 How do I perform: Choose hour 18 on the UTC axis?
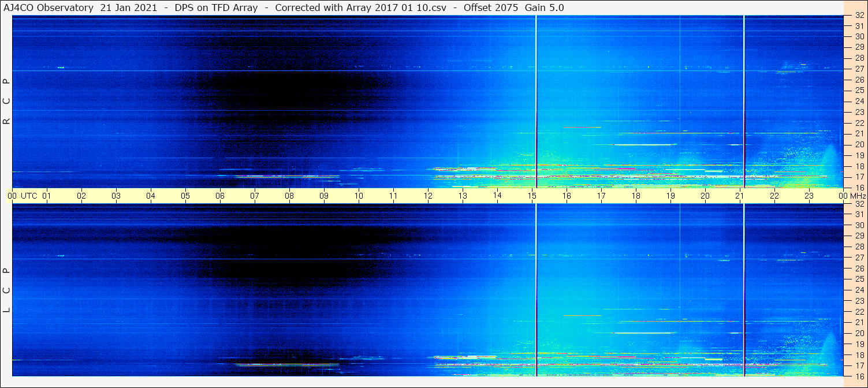pos(636,196)
